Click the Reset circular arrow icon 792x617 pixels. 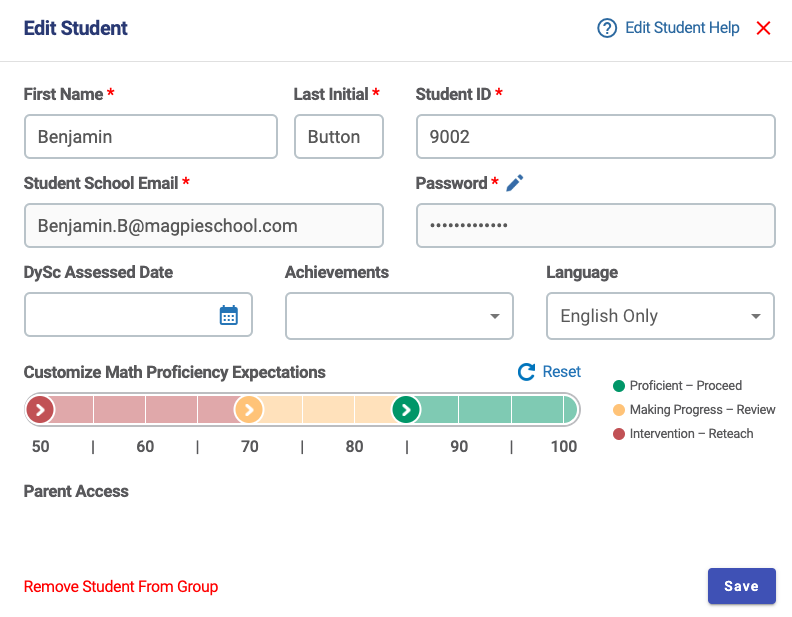click(526, 372)
